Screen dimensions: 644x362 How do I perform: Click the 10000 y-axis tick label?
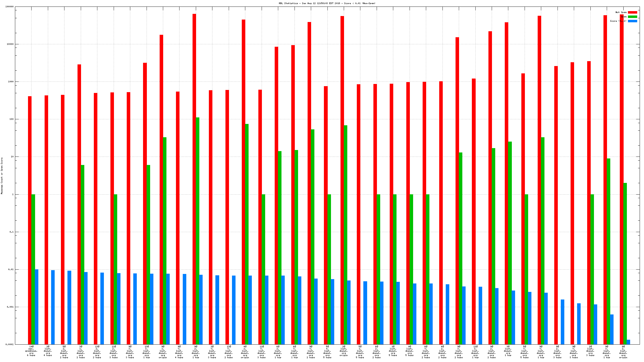[10, 44]
